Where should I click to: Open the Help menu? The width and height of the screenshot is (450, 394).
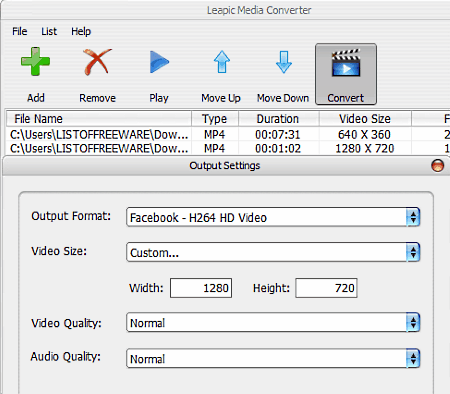pos(81,31)
